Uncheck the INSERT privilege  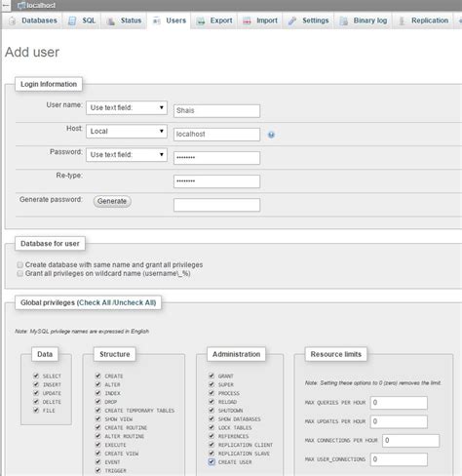tap(36, 384)
